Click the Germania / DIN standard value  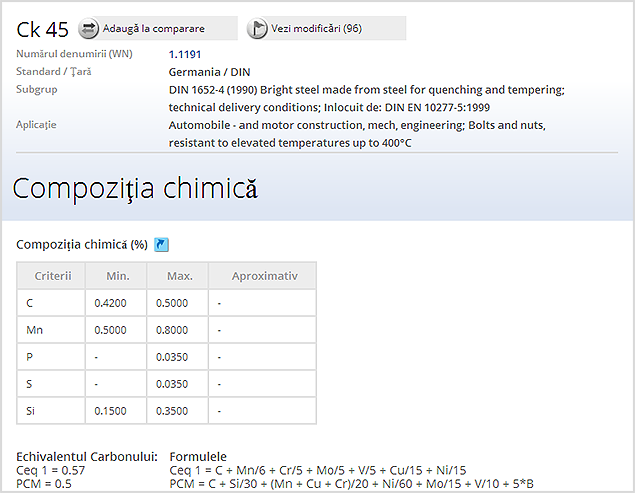pyautogui.click(x=209, y=72)
